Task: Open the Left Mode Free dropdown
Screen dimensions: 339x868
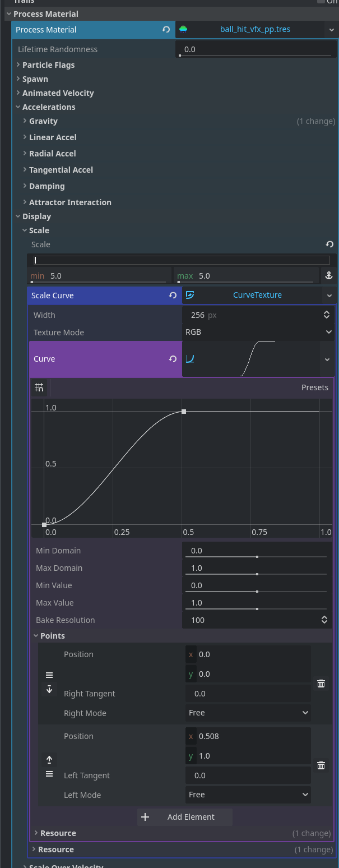Action: pyautogui.click(x=248, y=795)
